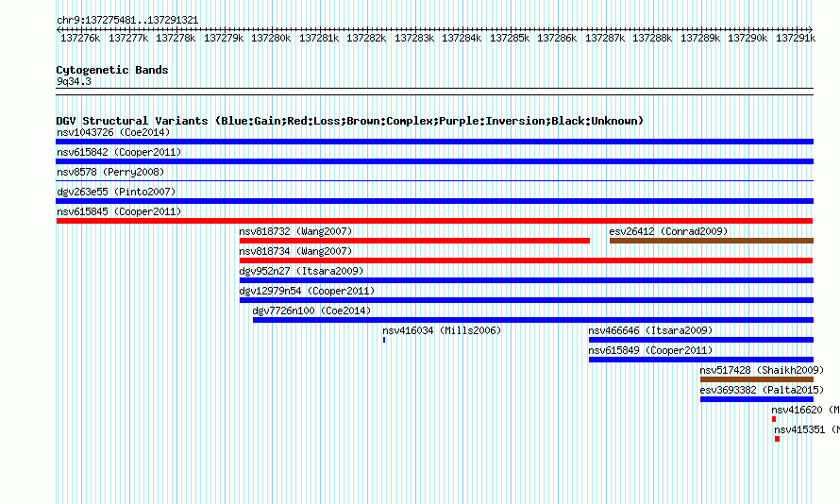Click the DGV Structural Variants track title

tap(350, 121)
